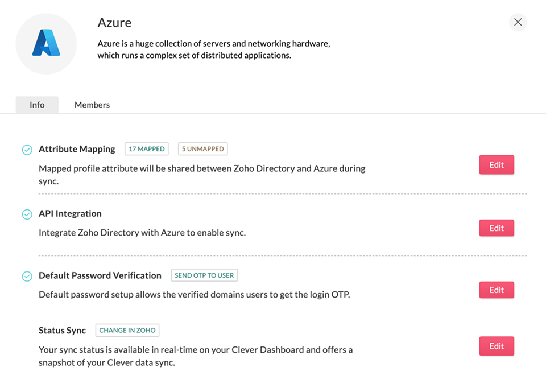Click the CHANGE IN ZOHO badge
This screenshot has height=392, width=546.
click(127, 330)
